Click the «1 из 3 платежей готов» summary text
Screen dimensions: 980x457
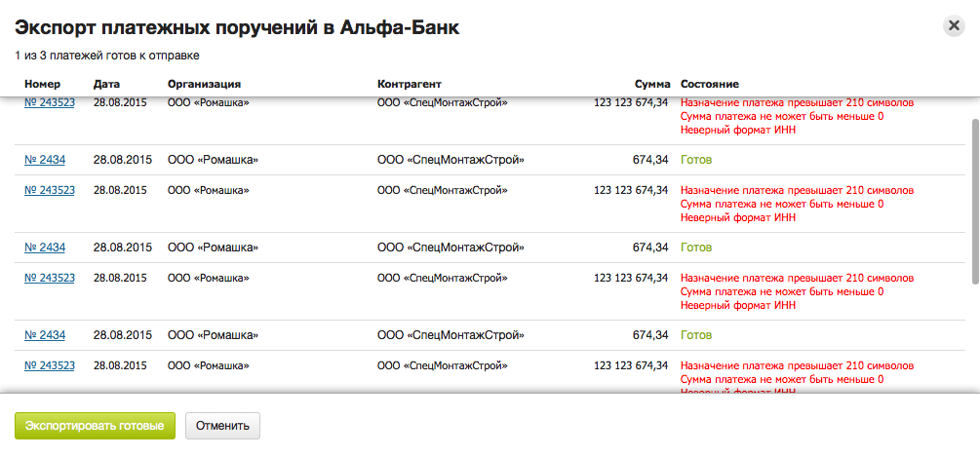click(x=107, y=56)
